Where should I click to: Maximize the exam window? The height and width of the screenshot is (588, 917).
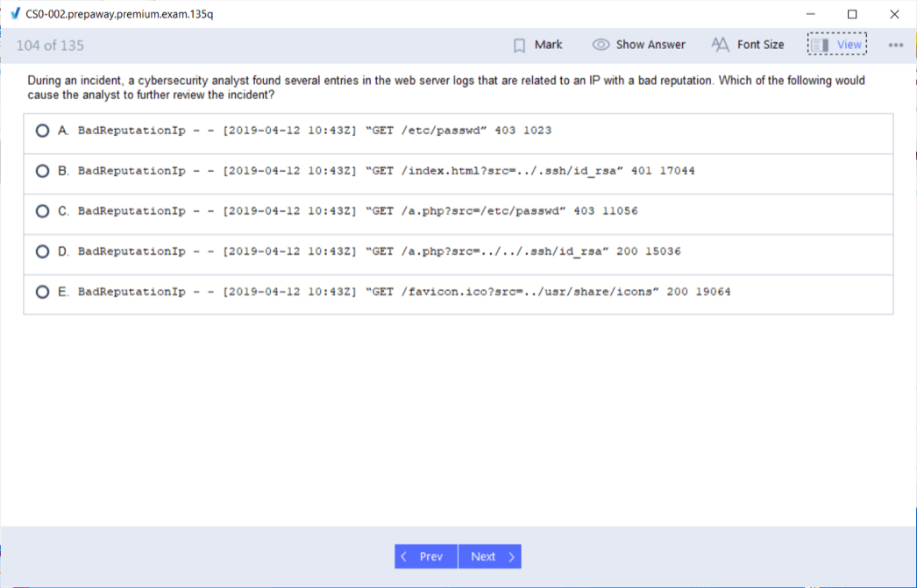tap(852, 14)
